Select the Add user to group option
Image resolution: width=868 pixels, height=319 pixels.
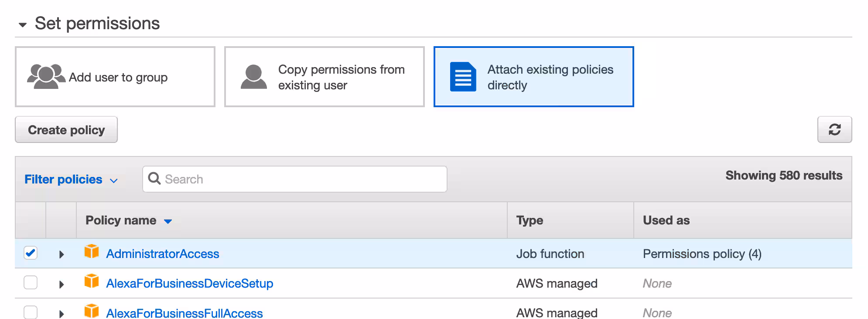click(115, 77)
